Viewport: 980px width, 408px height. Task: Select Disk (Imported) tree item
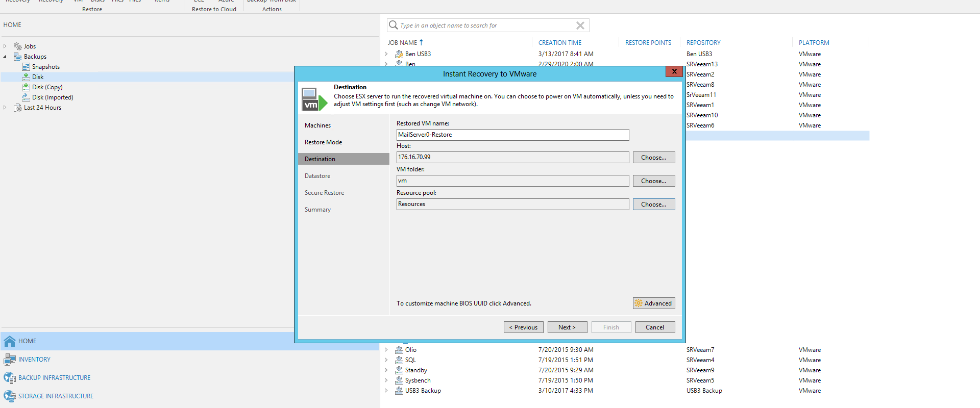click(53, 97)
